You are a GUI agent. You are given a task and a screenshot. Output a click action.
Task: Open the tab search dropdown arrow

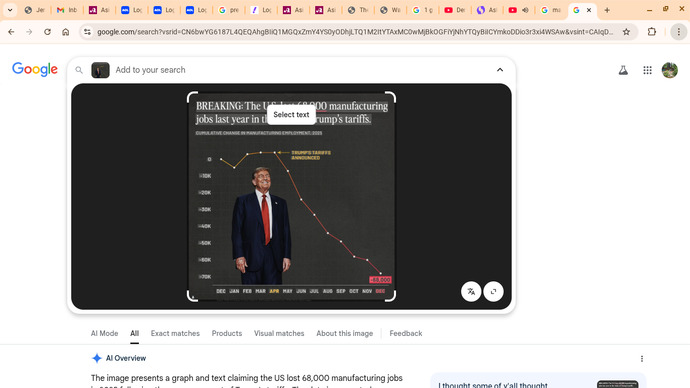pyautogui.click(x=10, y=10)
